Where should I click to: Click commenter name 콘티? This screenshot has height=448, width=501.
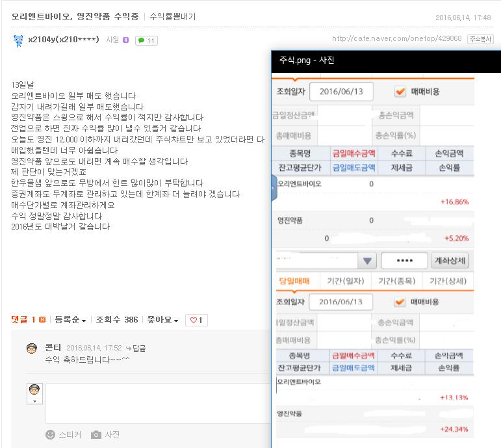(x=53, y=347)
